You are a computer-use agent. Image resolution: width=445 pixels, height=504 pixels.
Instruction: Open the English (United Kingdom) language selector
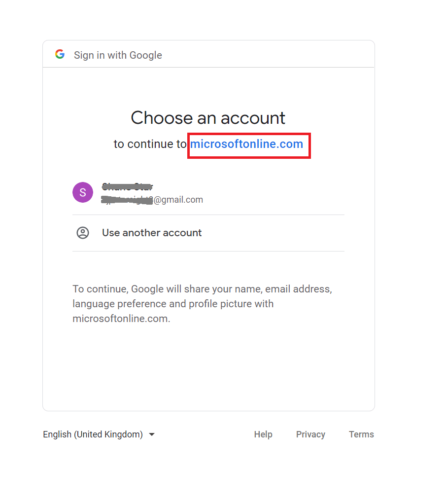click(x=93, y=434)
